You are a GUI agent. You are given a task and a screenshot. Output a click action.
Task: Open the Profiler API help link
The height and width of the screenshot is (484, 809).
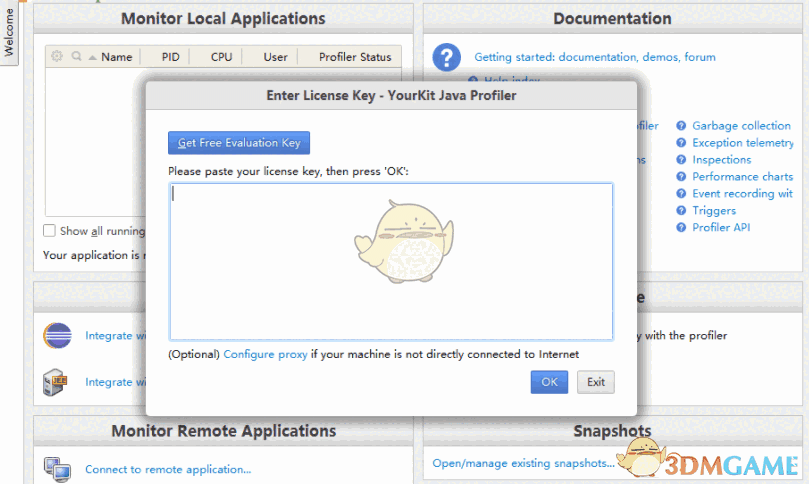(x=721, y=227)
